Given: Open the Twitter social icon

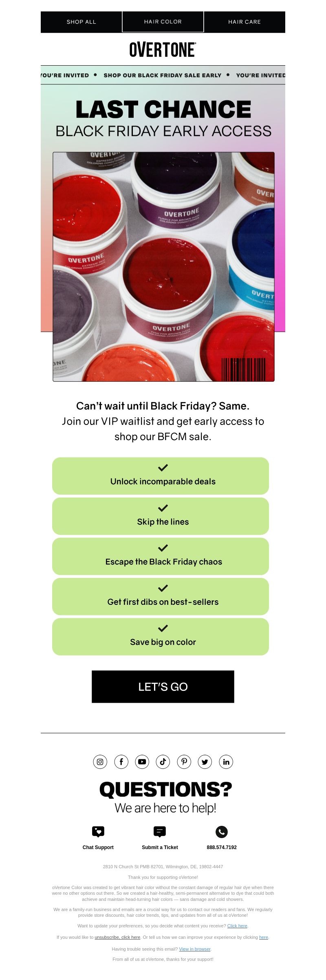Looking at the screenshot, I should click(205, 761).
